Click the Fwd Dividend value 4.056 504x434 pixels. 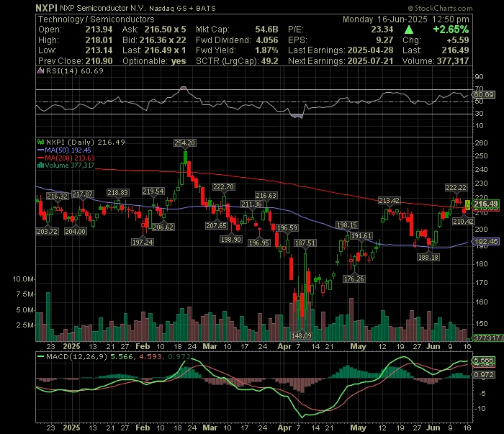point(267,40)
